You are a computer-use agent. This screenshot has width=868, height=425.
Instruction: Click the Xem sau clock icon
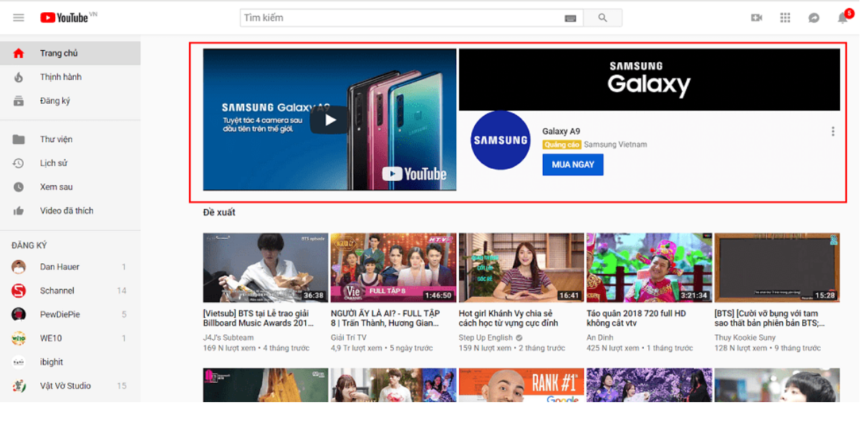coord(19,187)
